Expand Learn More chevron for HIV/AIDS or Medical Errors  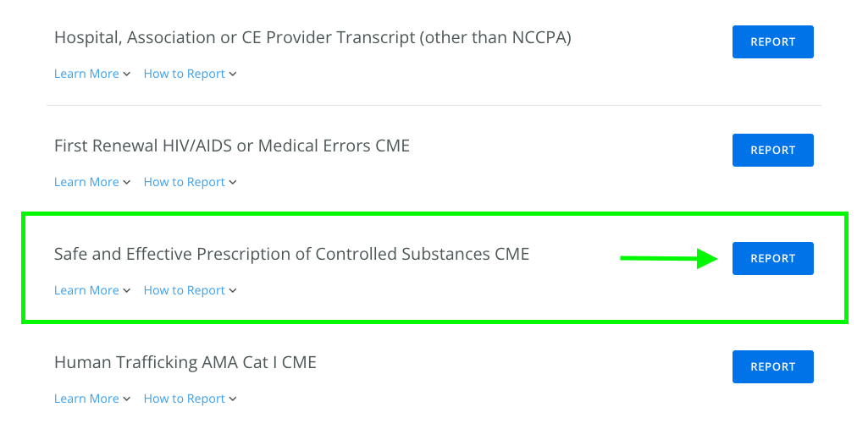127,183
